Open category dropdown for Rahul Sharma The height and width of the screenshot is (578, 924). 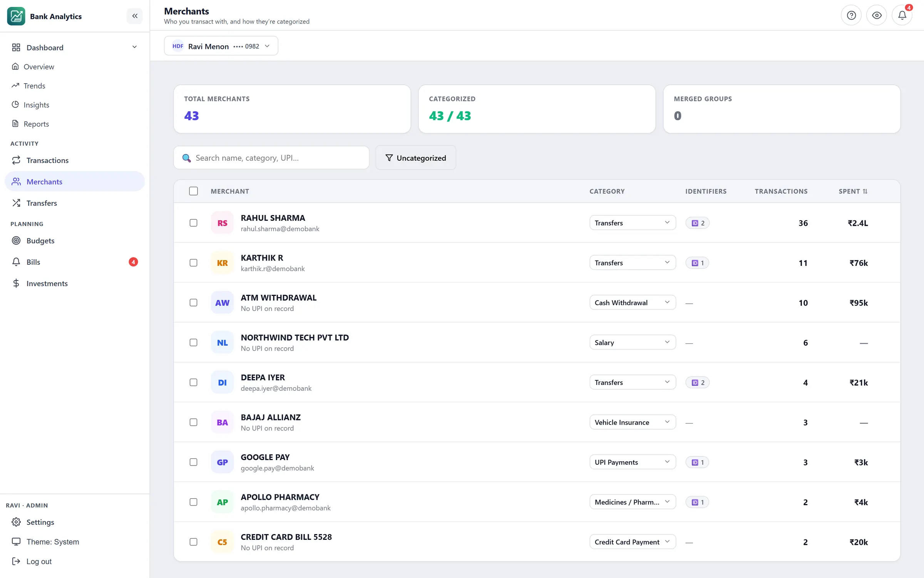[x=633, y=223]
